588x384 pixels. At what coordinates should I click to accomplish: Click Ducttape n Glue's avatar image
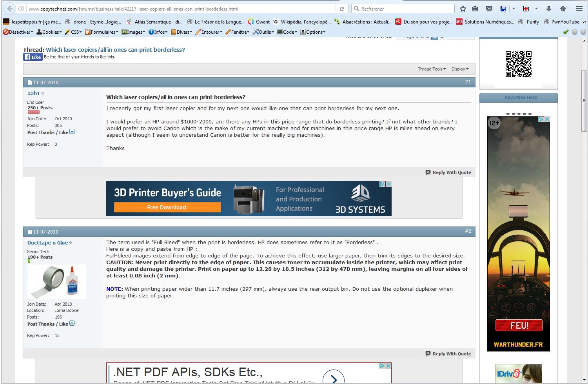point(57,282)
